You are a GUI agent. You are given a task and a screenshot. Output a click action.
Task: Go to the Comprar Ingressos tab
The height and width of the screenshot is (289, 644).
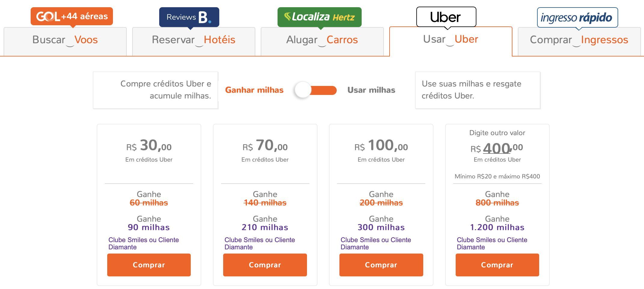(x=579, y=41)
